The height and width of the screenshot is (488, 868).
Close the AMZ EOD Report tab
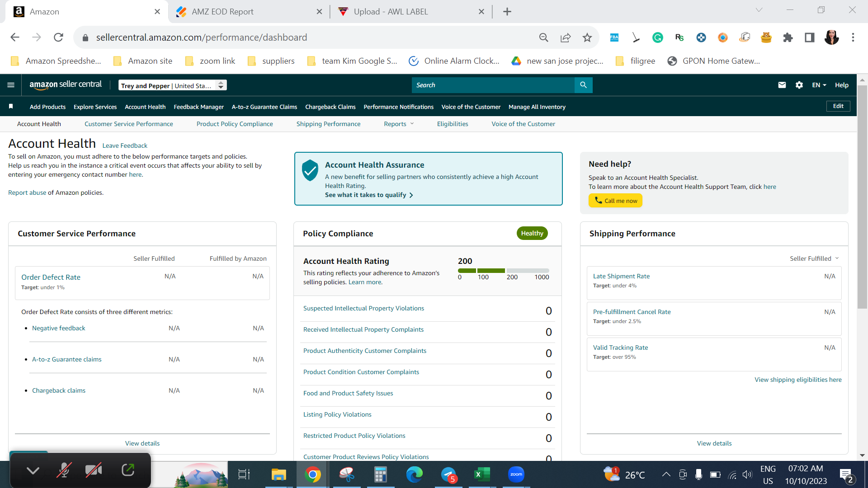pyautogui.click(x=319, y=12)
